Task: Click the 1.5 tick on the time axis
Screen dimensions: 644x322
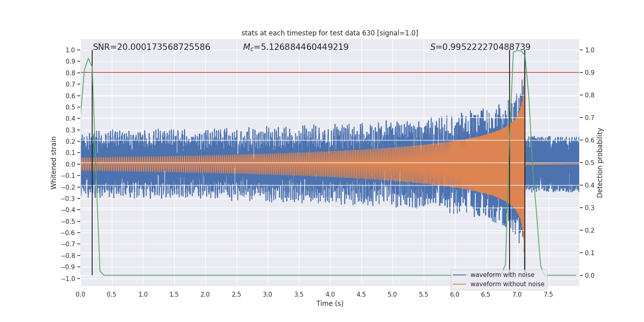Action: 174,294
